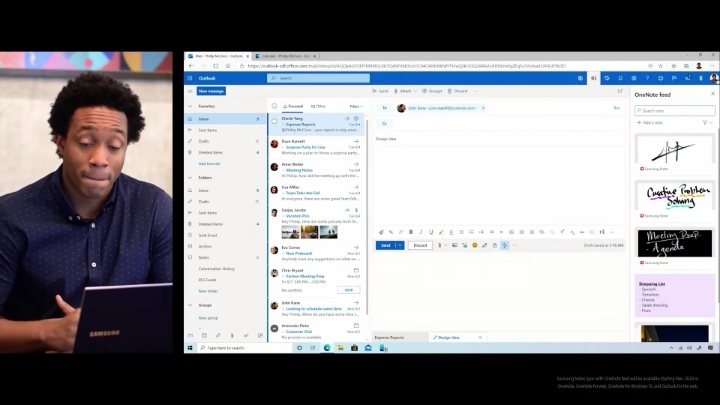Click Add a note

pos(650,123)
